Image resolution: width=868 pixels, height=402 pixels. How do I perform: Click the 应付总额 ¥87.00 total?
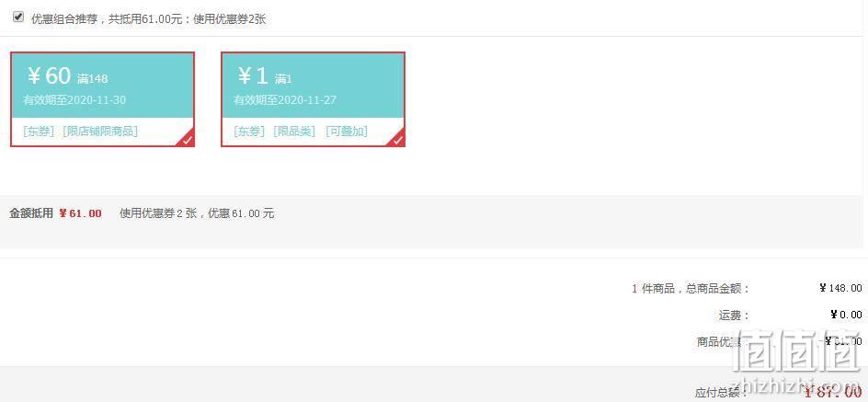pos(833,393)
